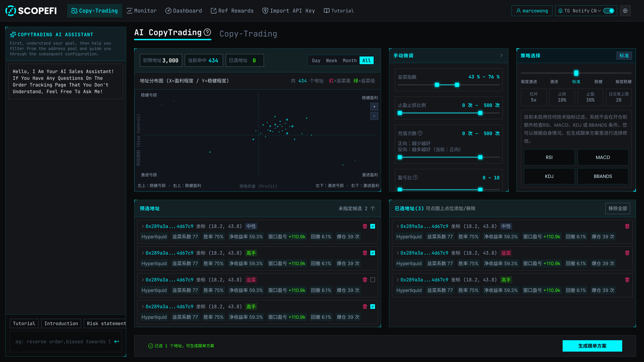Expand the 手动微调 panel chevron
The width and height of the screenshot is (644, 362).
tap(501, 55)
